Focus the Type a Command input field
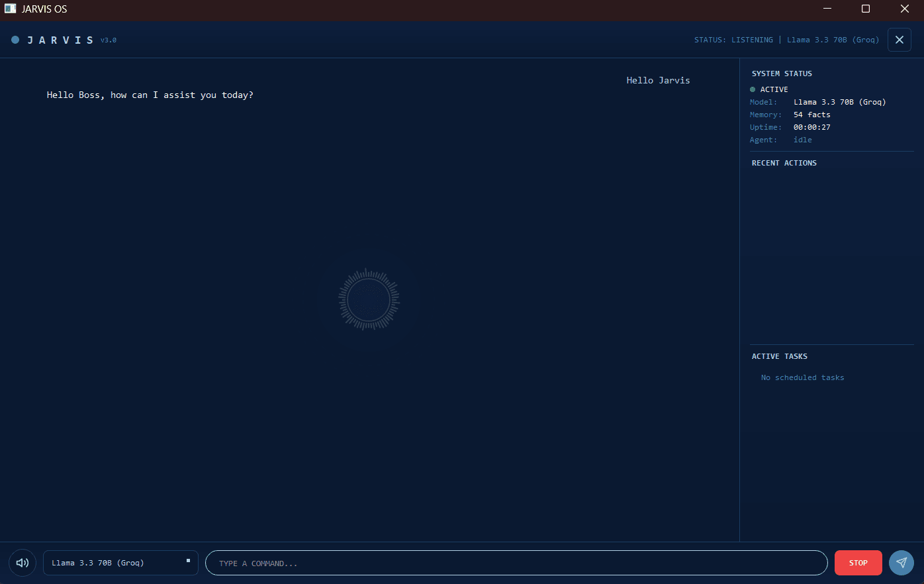Viewport: 924px width, 584px height. pyautogui.click(x=516, y=563)
